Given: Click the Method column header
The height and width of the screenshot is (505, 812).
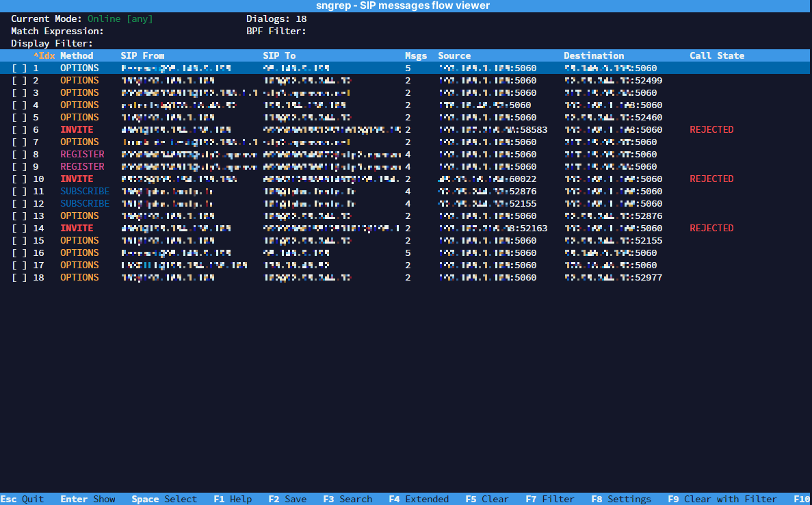Looking at the screenshot, I should [77, 56].
